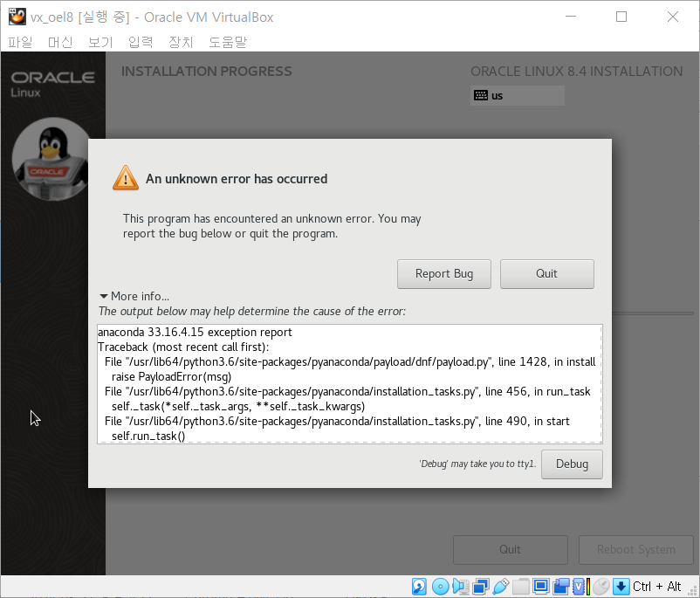Viewport: 700px width, 598px height.
Task: Click the host key arrow icon
Action: [x=621, y=587]
